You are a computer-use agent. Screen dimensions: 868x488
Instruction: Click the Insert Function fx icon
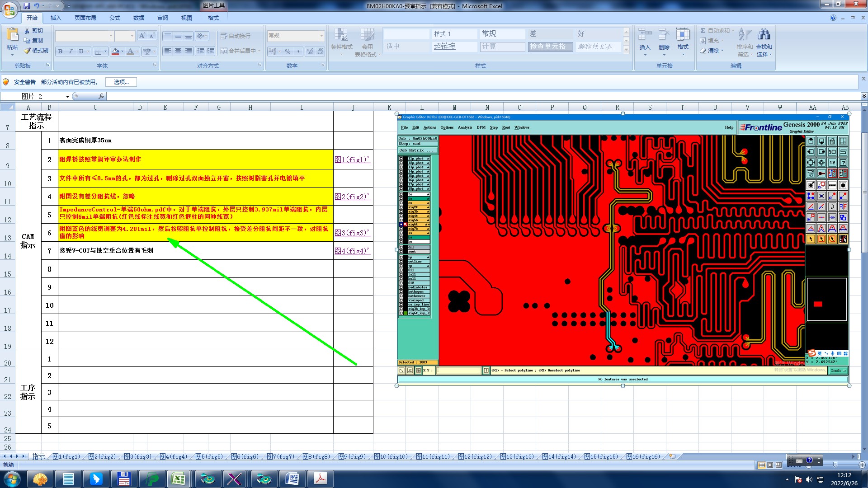click(101, 96)
